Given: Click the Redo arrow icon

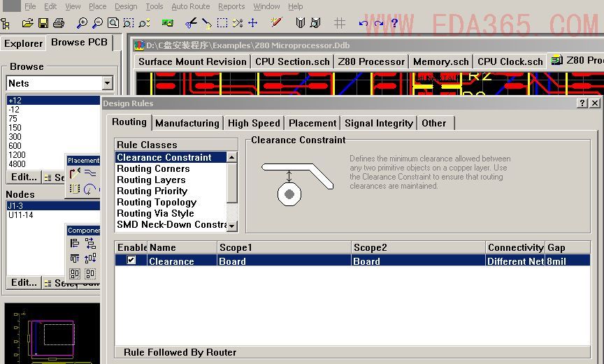Looking at the screenshot, I should tap(379, 24).
